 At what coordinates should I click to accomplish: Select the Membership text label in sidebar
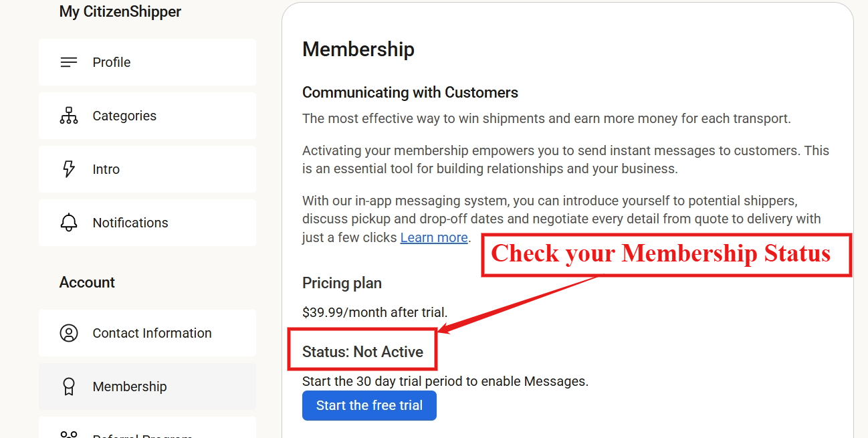coord(130,387)
